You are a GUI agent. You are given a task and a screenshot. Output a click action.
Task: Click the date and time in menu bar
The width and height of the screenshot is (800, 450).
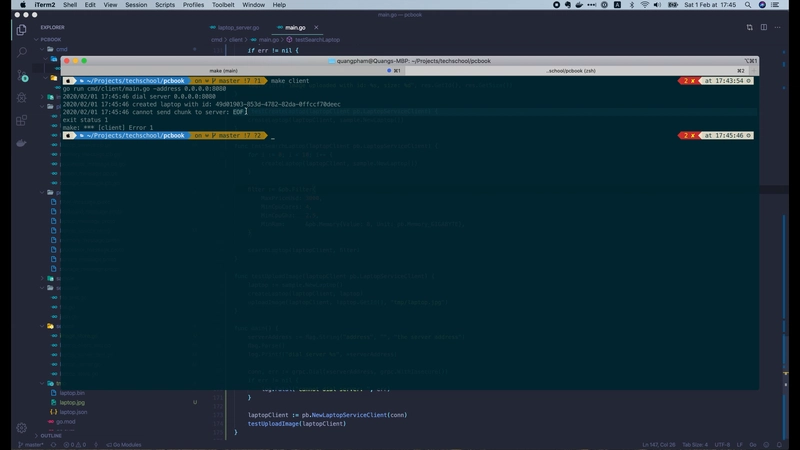click(x=710, y=5)
